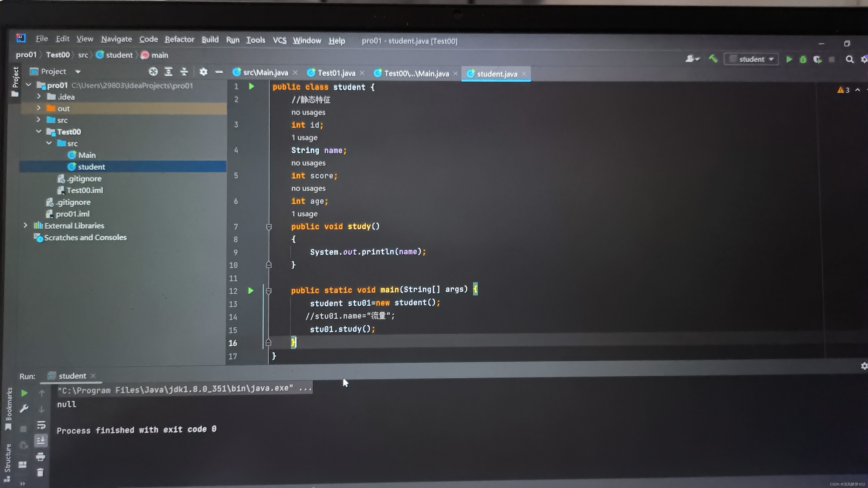Screen dimensions: 868x488
Task: Open the File menu
Action: pyautogui.click(x=42, y=39)
